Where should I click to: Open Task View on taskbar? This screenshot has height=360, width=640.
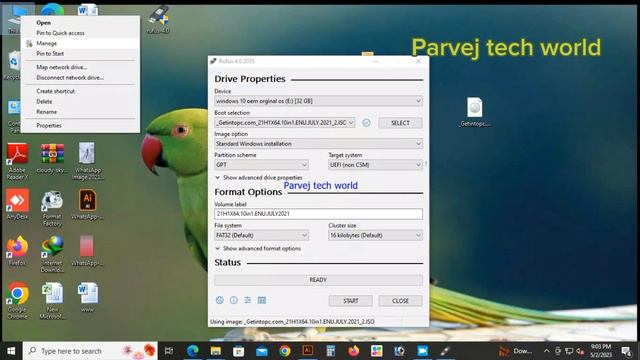click(169, 351)
